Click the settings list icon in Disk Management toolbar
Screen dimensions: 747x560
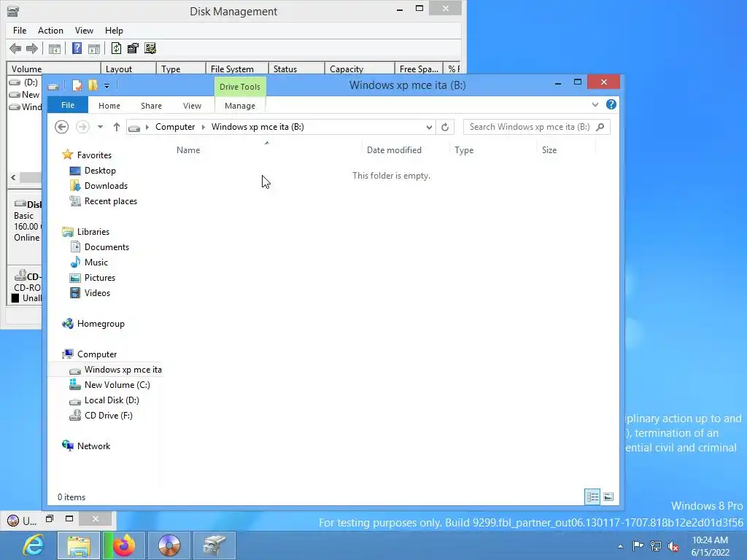[x=150, y=48]
